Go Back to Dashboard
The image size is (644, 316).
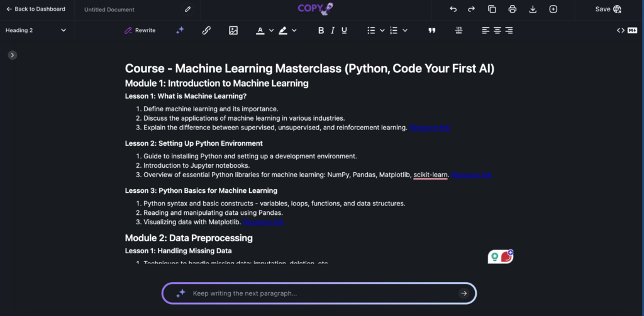coord(35,9)
